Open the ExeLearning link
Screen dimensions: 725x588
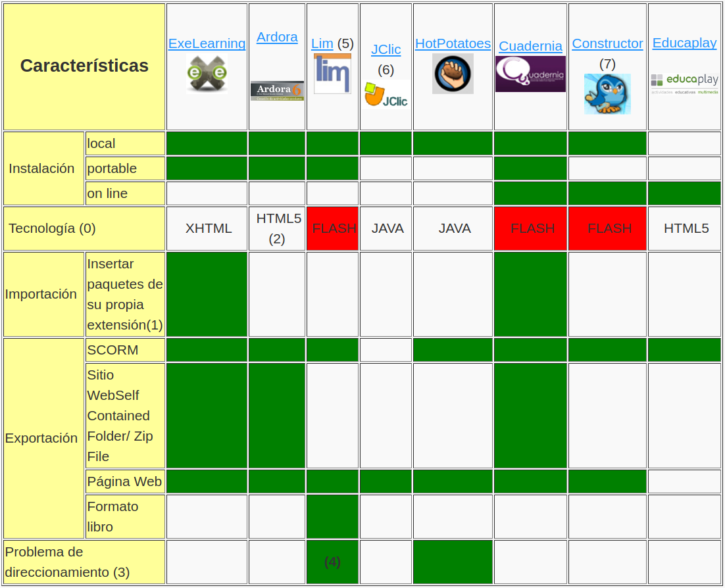tap(207, 43)
